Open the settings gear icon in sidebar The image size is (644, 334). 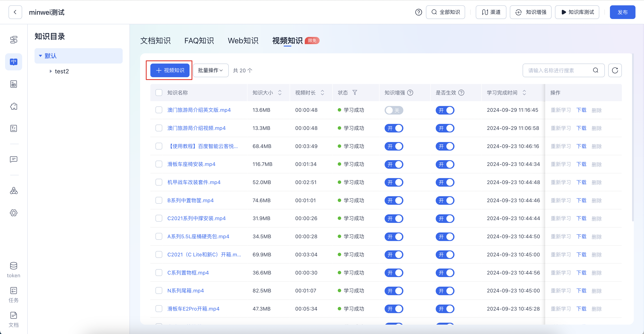(x=13, y=213)
